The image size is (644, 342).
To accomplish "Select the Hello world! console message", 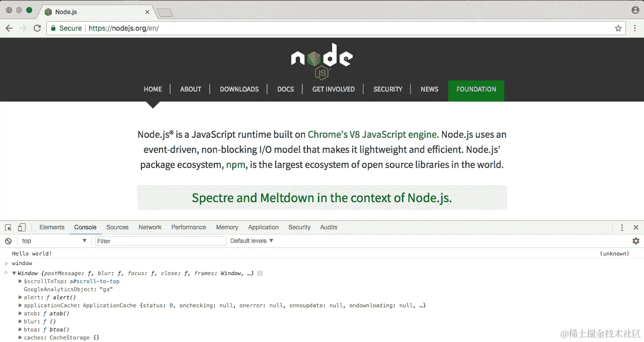I will pos(32,253).
